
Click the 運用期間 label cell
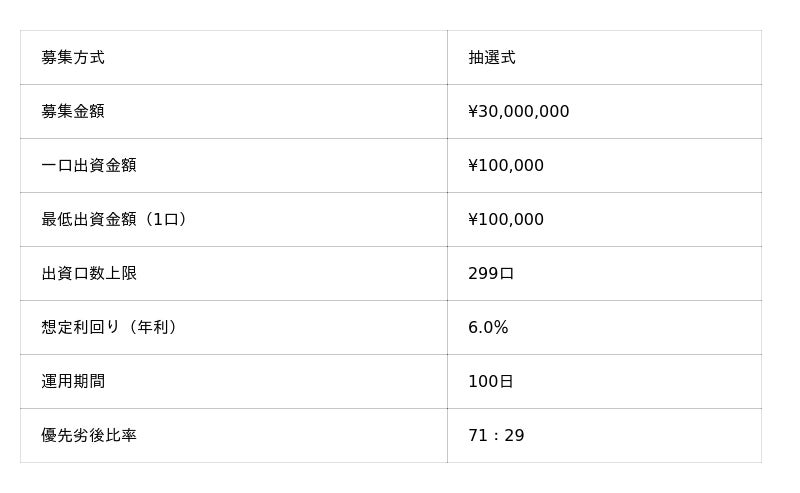[73, 382]
